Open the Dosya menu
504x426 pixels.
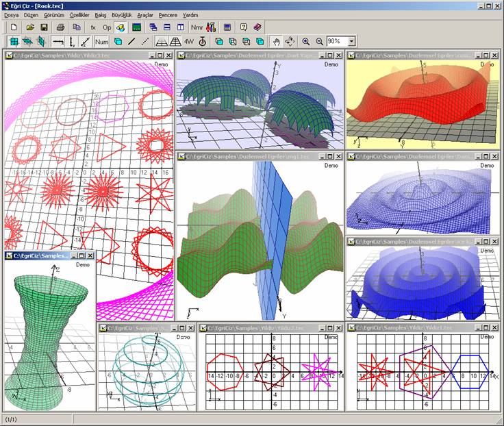11,15
